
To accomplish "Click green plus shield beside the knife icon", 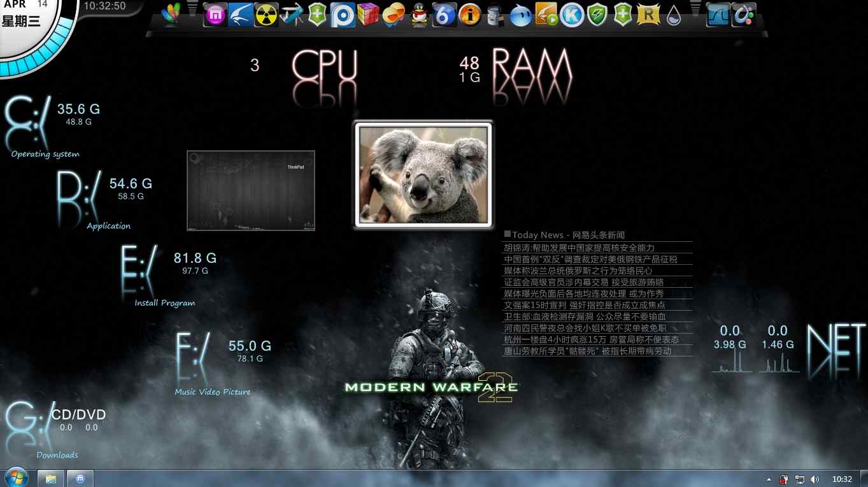I will click(x=317, y=15).
